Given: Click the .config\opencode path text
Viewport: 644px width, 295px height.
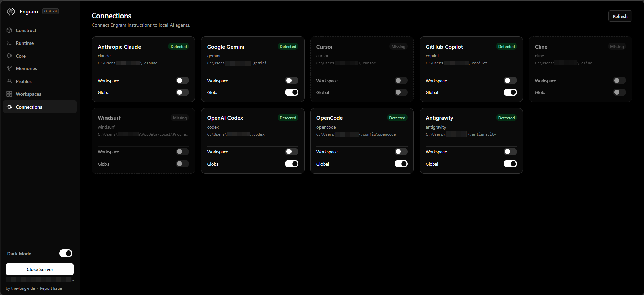Looking at the screenshot, I should click(x=356, y=134).
